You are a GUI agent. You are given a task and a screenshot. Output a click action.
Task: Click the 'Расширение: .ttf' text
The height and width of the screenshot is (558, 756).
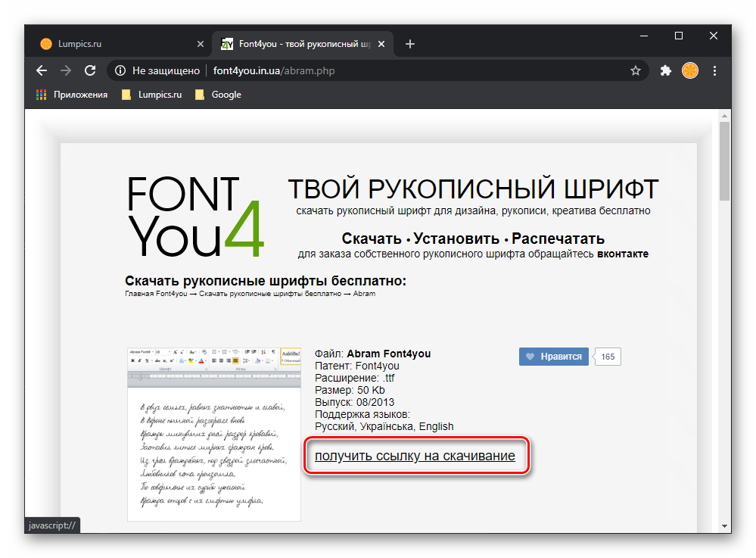pyautogui.click(x=354, y=378)
